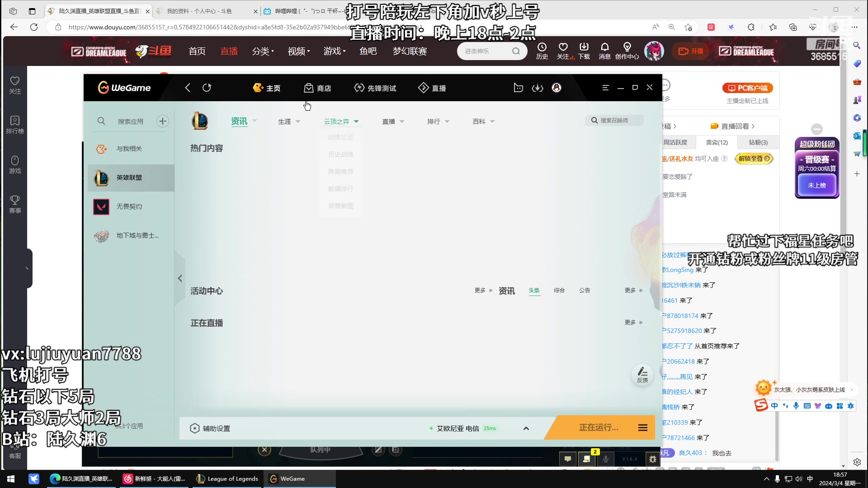Add an application with plus icon
868x488 pixels.
pos(163,121)
